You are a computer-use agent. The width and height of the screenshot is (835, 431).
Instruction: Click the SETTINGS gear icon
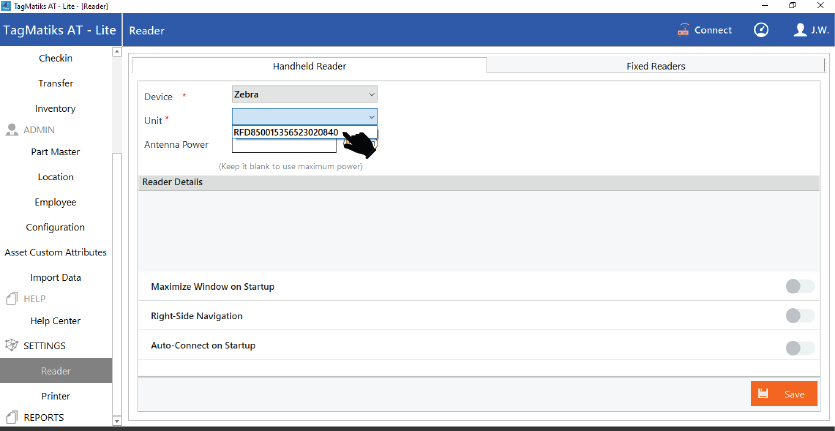[x=13, y=345]
